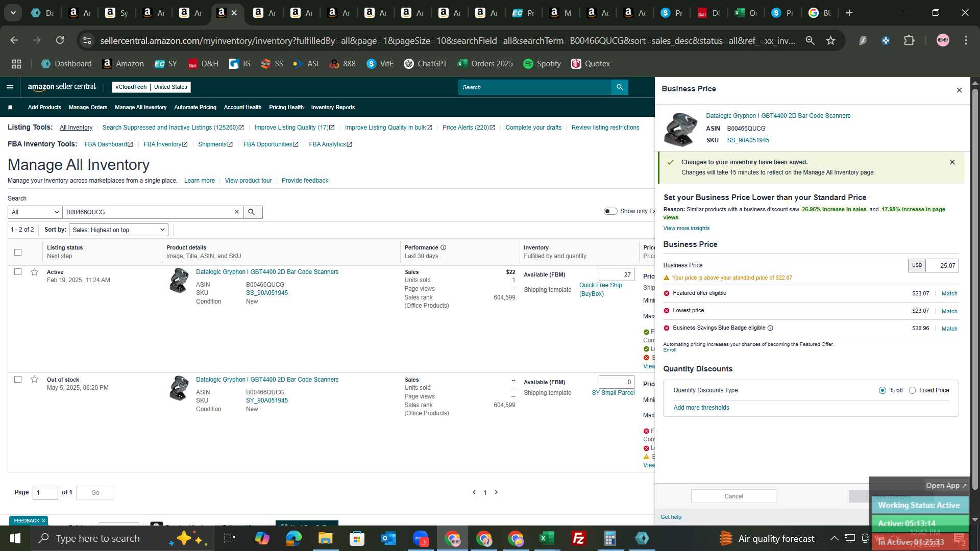Go to next page arrow
This screenshot has height=551, width=980.
click(496, 493)
